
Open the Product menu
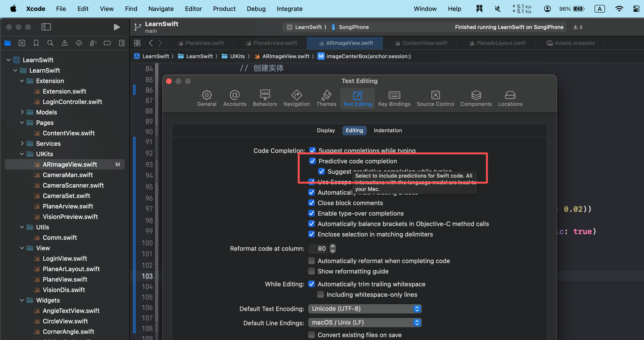click(x=224, y=9)
